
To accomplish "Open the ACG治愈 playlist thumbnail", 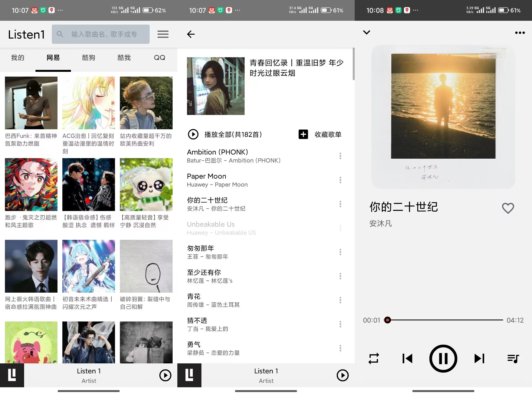I will 89,103.
